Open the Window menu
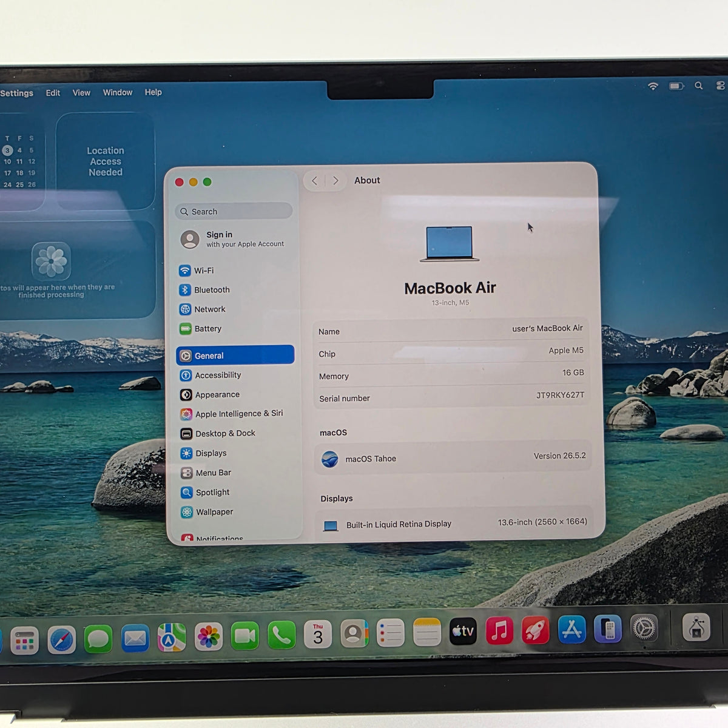The height and width of the screenshot is (728, 728). click(118, 92)
